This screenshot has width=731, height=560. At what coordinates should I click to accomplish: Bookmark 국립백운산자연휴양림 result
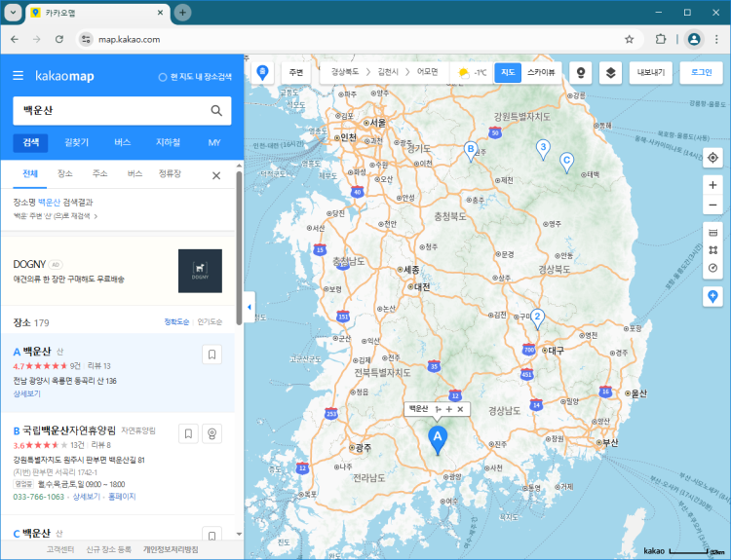pos(188,433)
